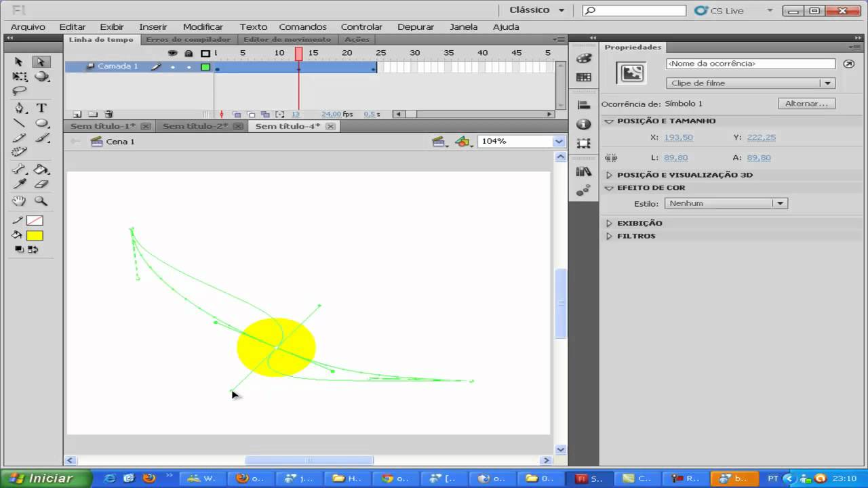Open the Controlar menu

coord(361,27)
